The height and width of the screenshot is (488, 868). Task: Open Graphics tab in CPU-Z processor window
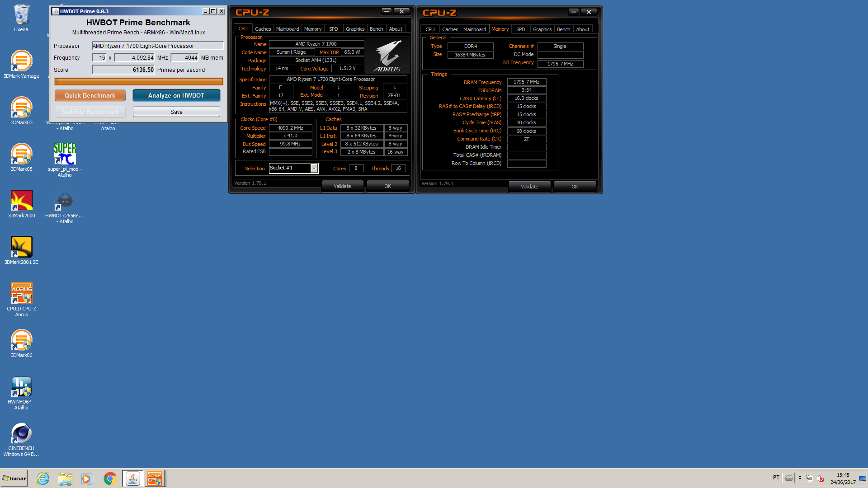pyautogui.click(x=355, y=29)
